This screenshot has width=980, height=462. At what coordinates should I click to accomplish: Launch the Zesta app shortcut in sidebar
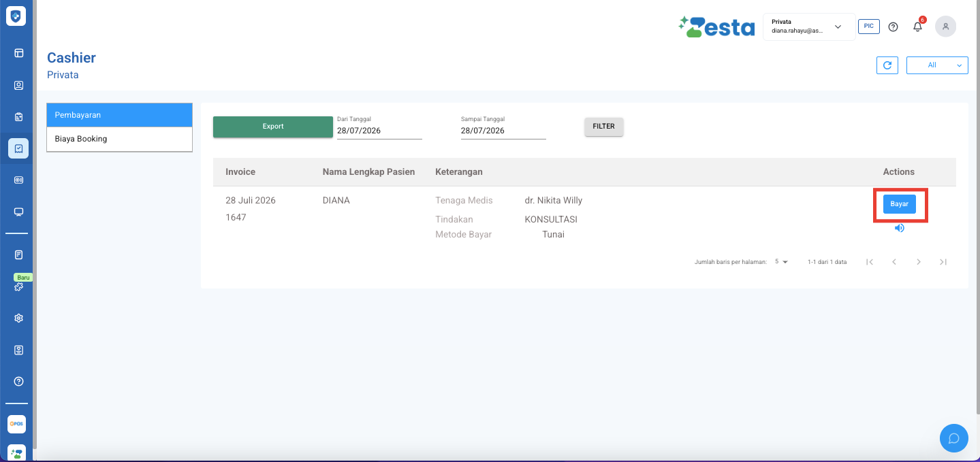click(16, 452)
